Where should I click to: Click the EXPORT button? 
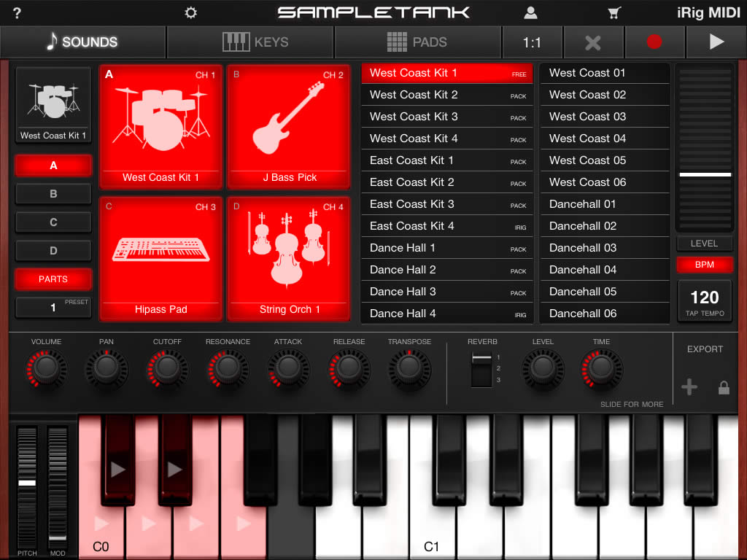pos(705,349)
